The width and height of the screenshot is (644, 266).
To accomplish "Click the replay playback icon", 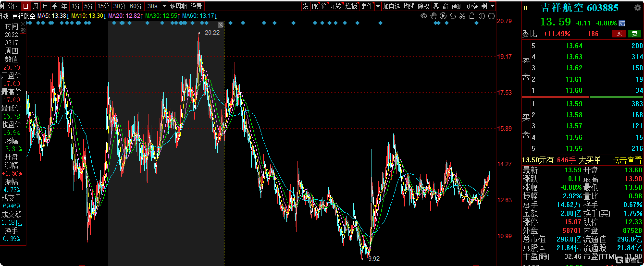I will [443, 16].
